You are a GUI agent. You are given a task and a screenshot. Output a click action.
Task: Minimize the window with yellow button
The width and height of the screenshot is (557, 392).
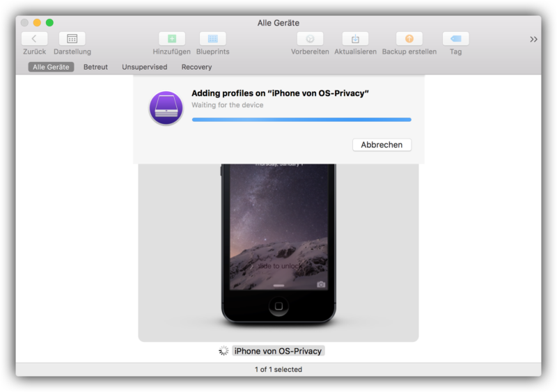point(37,23)
